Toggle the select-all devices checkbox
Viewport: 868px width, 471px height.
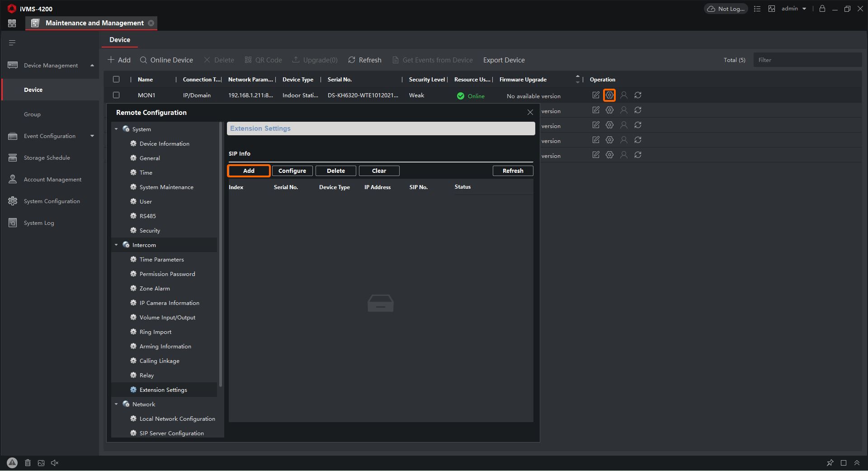coord(116,80)
